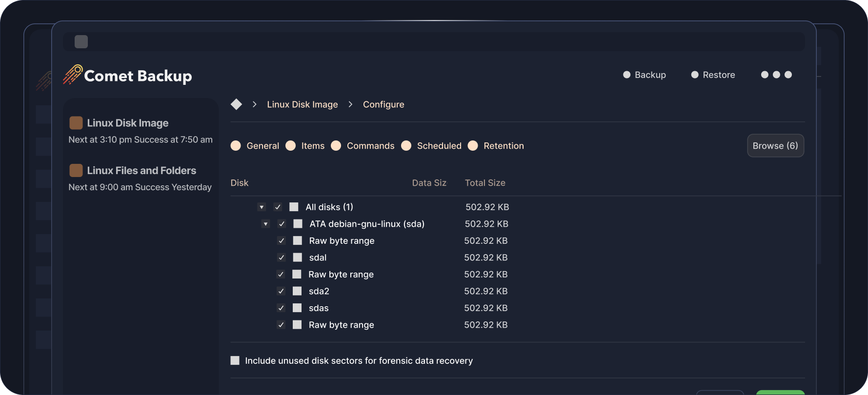The image size is (868, 395).
Task: Click the Linux Disk Image breadcrumb link
Action: (302, 104)
